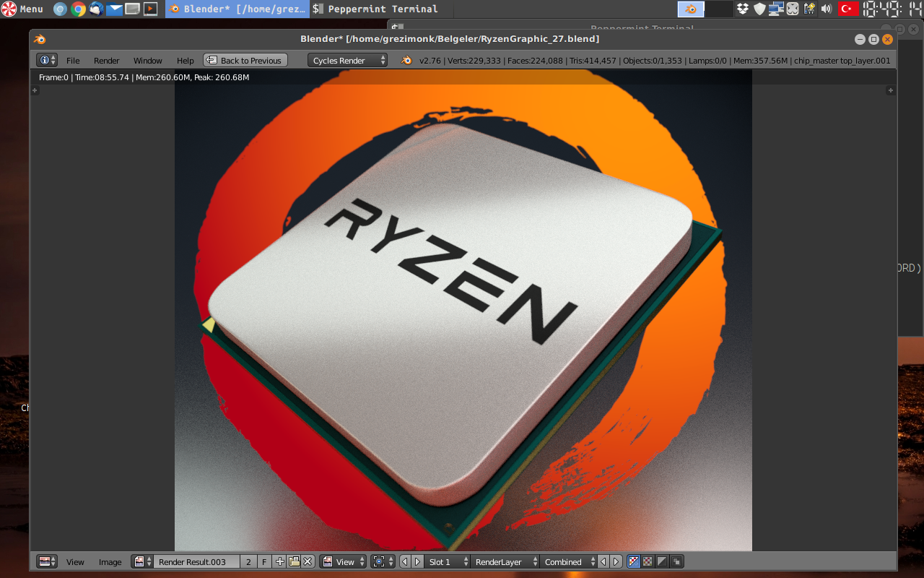Screen dimensions: 924x578
Task: Open the volume control icon
Action: [827, 9]
